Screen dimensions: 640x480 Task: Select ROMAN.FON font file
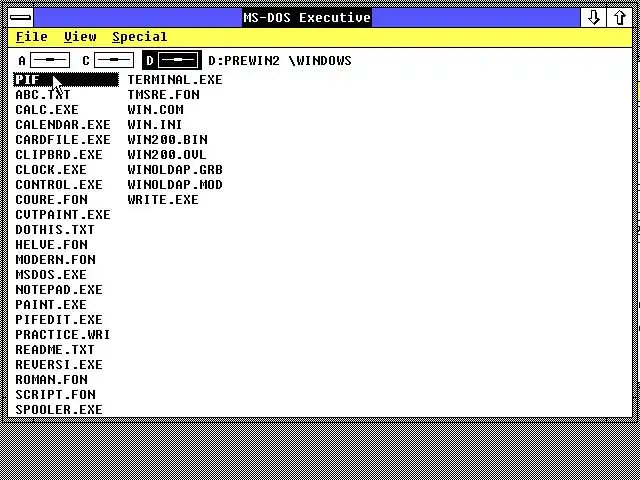point(51,380)
